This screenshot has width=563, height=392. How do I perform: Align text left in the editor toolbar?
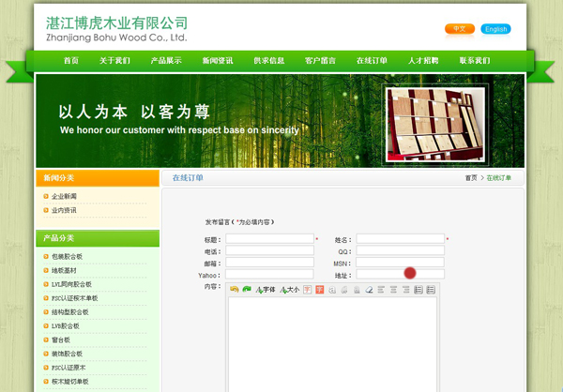382,290
